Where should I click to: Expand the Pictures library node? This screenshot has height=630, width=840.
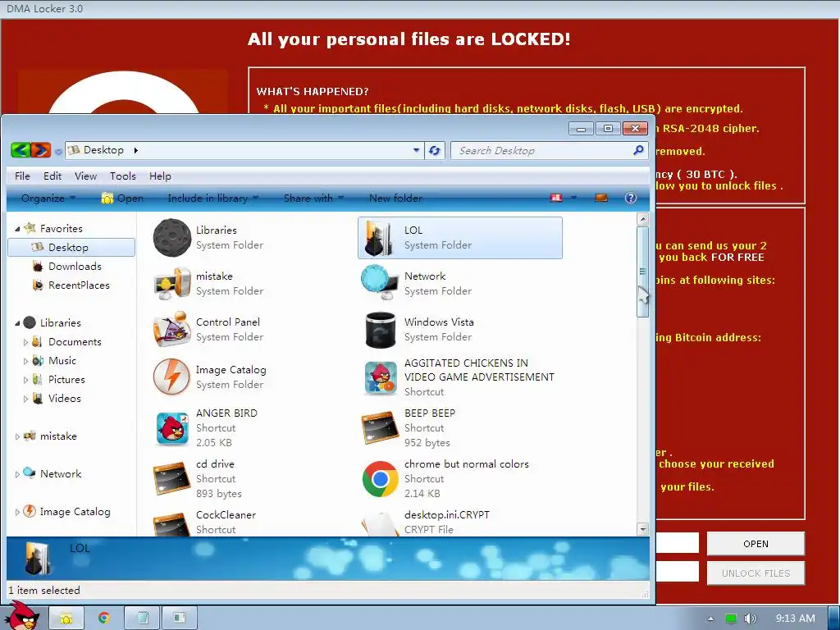(x=25, y=380)
